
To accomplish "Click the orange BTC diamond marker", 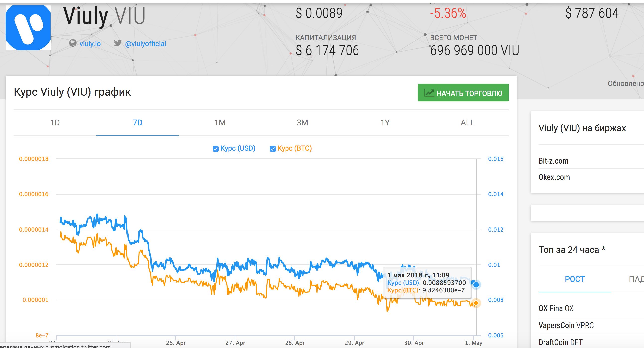I will point(476,303).
